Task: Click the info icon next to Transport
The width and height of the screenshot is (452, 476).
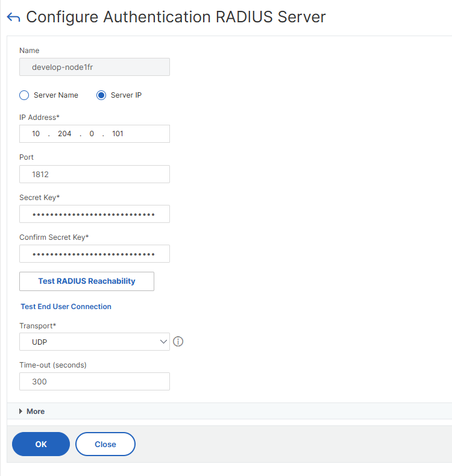Action: pyautogui.click(x=178, y=342)
